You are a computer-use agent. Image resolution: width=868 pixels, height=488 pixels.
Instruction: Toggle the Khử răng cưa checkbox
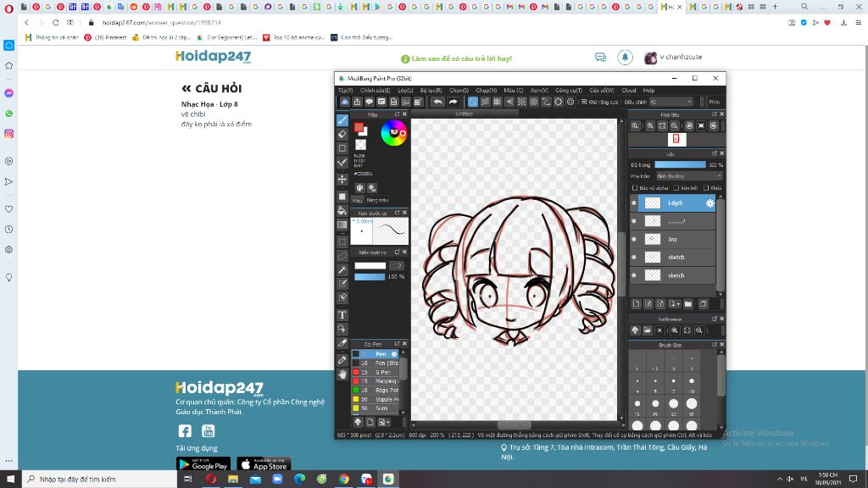(x=584, y=102)
